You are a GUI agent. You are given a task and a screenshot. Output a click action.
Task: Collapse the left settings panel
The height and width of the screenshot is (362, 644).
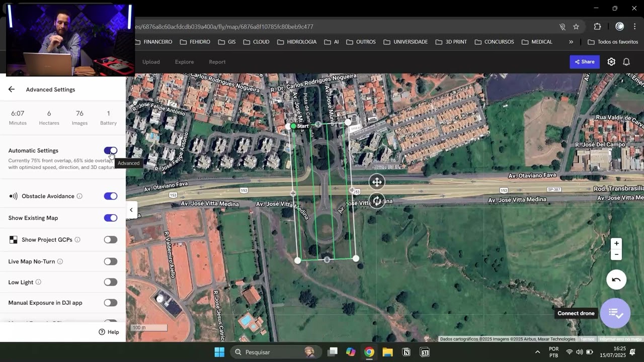coord(131,210)
